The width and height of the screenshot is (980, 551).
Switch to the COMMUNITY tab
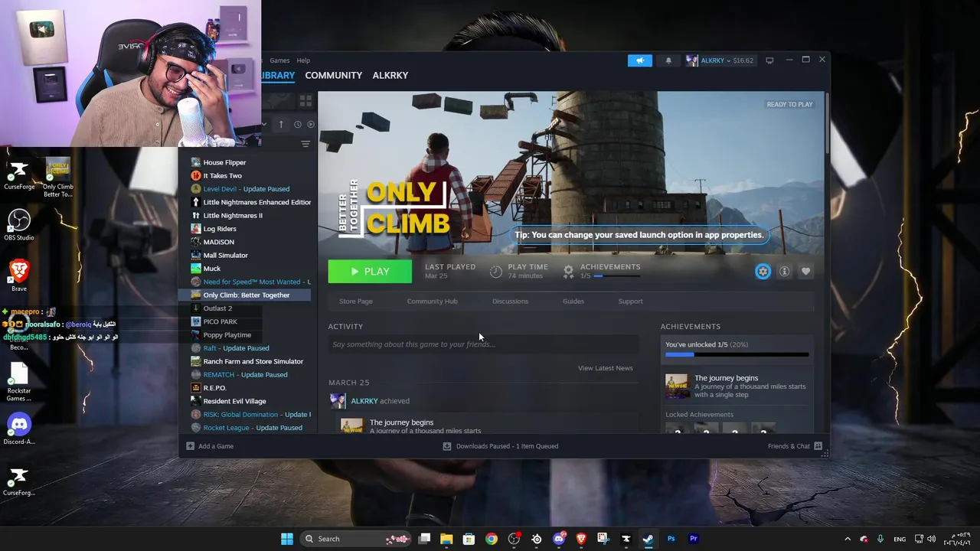(x=333, y=75)
